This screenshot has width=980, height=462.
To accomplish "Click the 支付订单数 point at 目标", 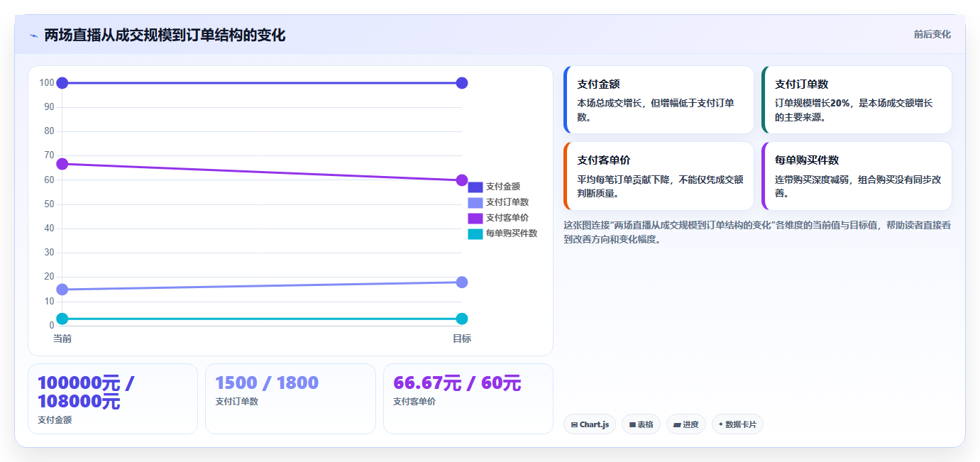I will (462, 282).
